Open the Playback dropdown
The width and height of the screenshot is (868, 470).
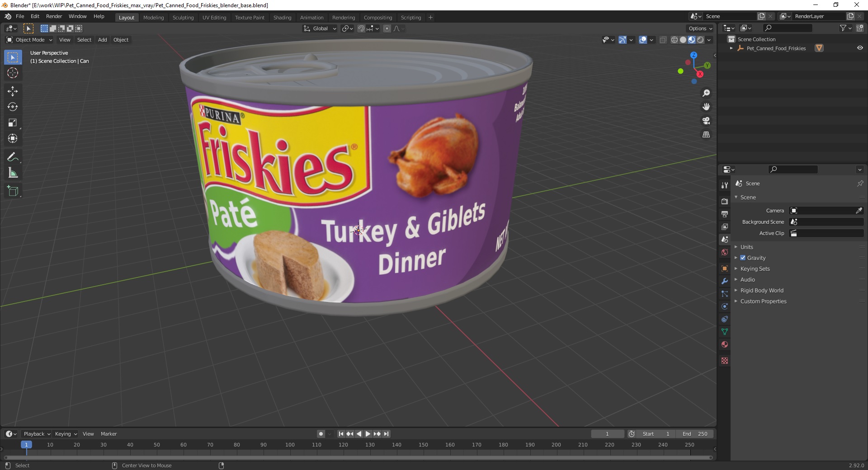pos(37,434)
